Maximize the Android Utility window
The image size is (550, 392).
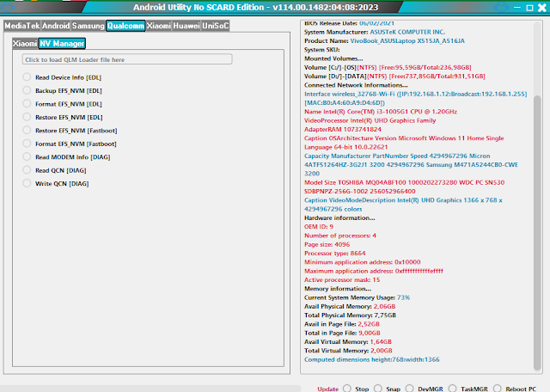(x=529, y=8)
